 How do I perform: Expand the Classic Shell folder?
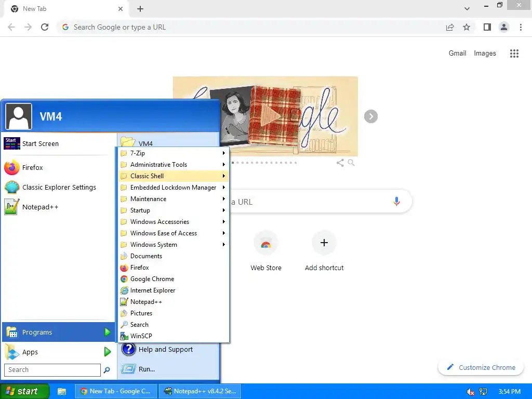point(174,176)
